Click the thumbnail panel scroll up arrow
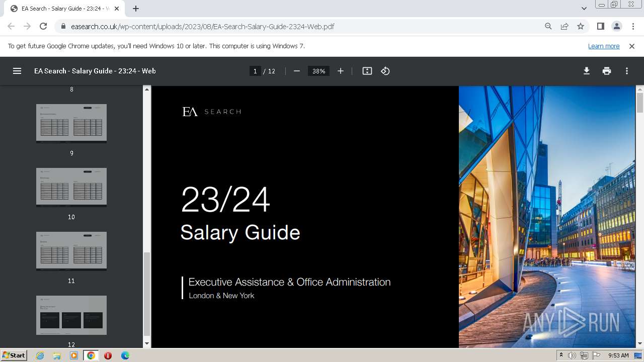Screen dimensions: 644x362 (x=147, y=89)
